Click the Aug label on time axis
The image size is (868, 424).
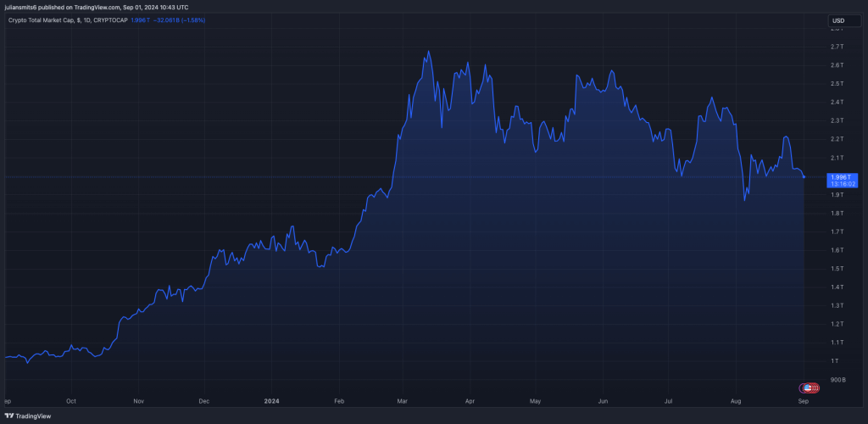pyautogui.click(x=736, y=399)
